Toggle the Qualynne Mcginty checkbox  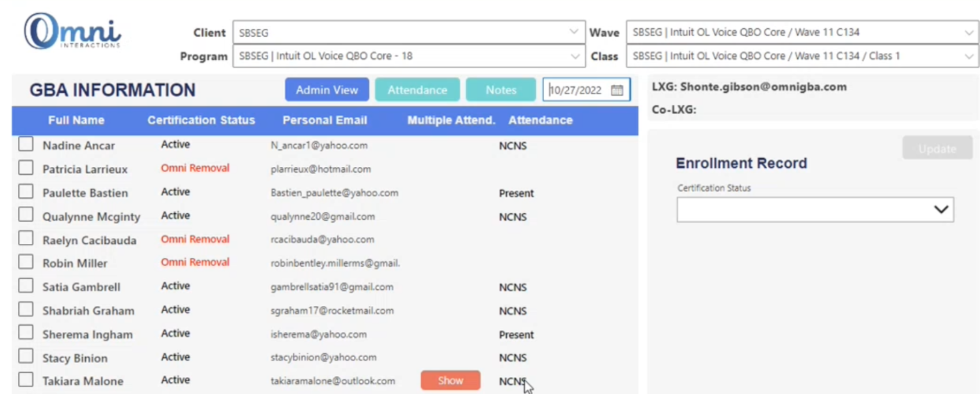(x=26, y=215)
